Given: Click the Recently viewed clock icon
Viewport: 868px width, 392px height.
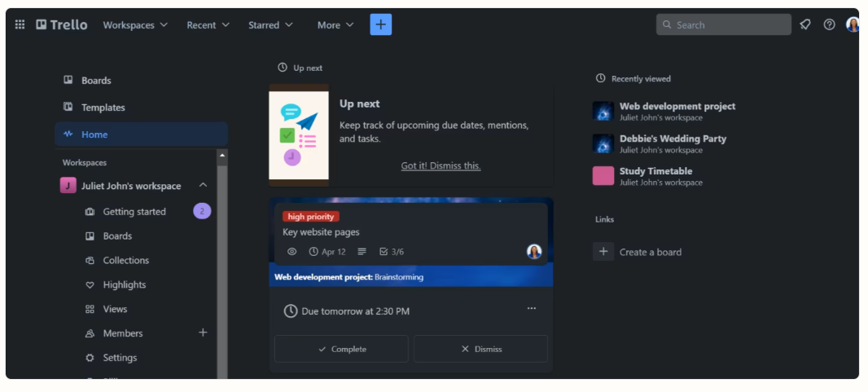Looking at the screenshot, I should [x=601, y=78].
